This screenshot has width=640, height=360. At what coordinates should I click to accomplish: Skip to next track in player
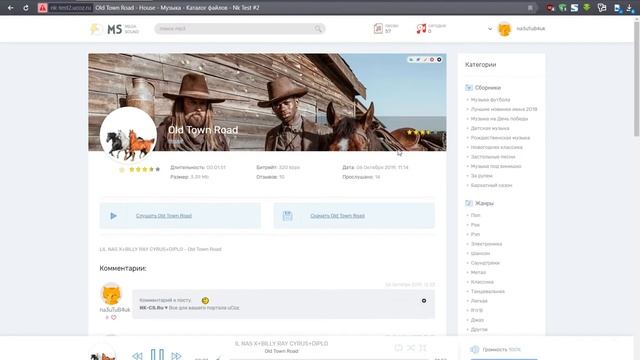tap(176, 356)
